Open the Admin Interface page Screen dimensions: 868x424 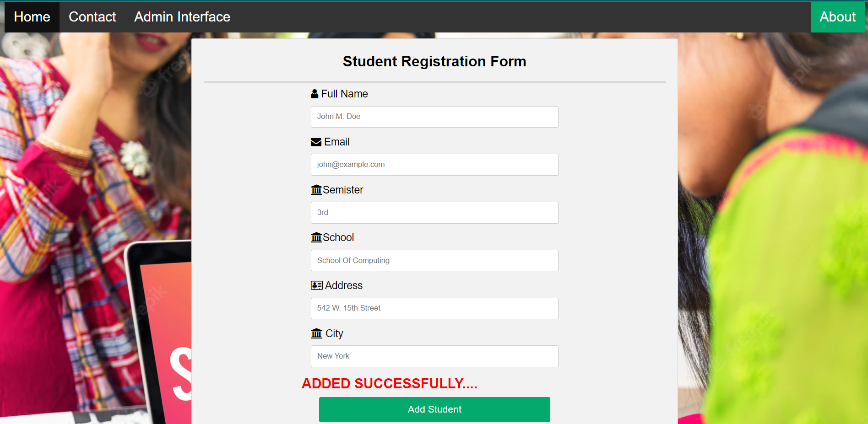(x=182, y=17)
